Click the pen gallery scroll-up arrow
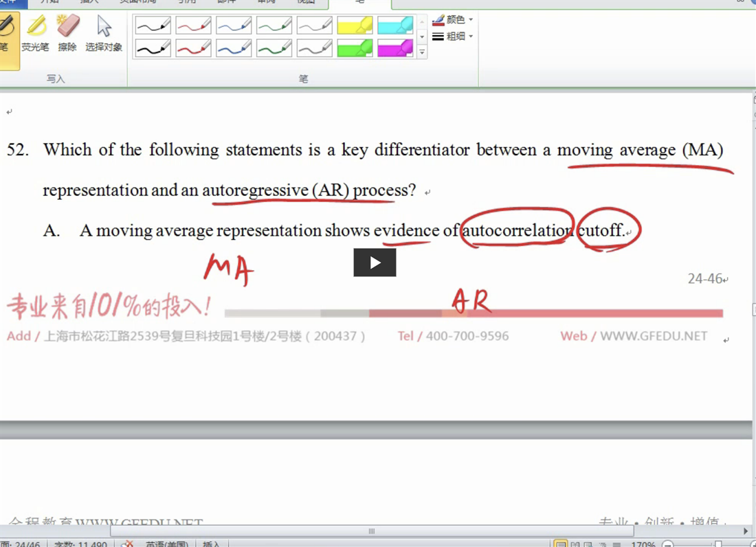 pyautogui.click(x=422, y=21)
